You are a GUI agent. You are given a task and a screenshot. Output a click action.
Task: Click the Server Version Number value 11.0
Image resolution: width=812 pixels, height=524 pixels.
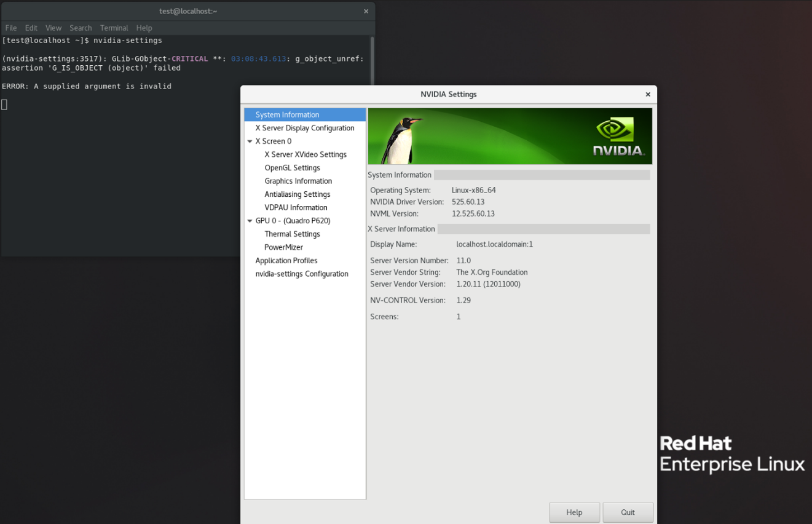[x=463, y=261]
